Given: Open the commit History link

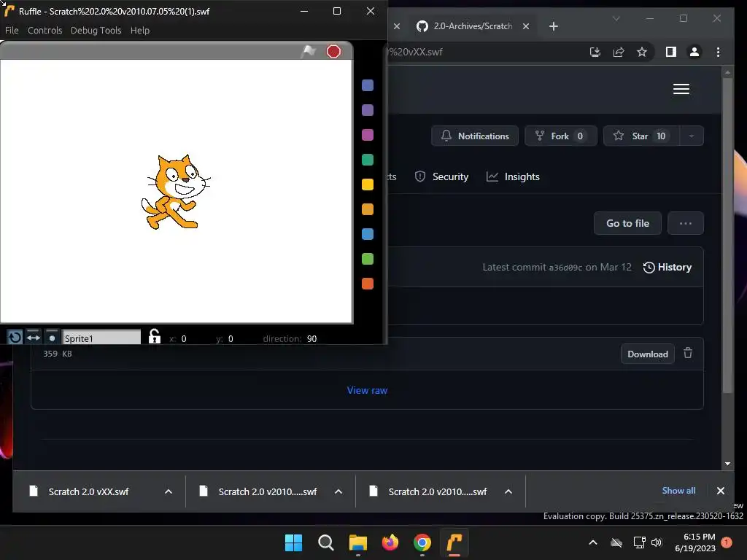Looking at the screenshot, I should pos(667,267).
